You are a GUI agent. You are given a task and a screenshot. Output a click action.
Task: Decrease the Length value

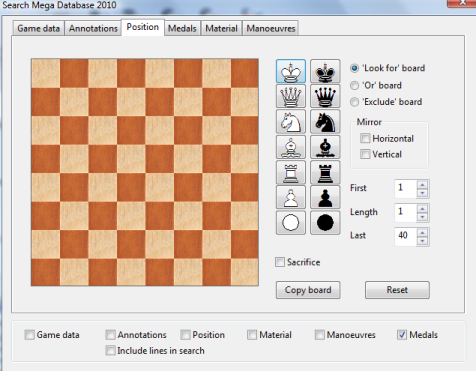[422, 217]
